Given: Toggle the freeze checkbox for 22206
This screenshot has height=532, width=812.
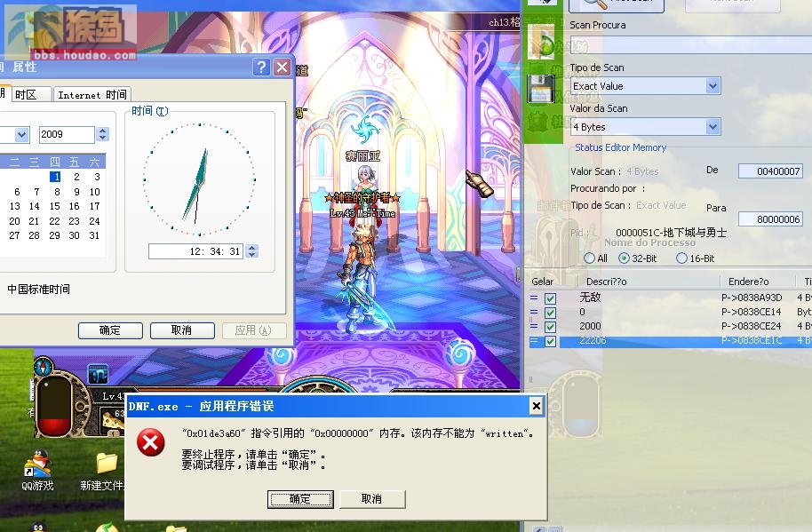Looking at the screenshot, I should pos(550,342).
